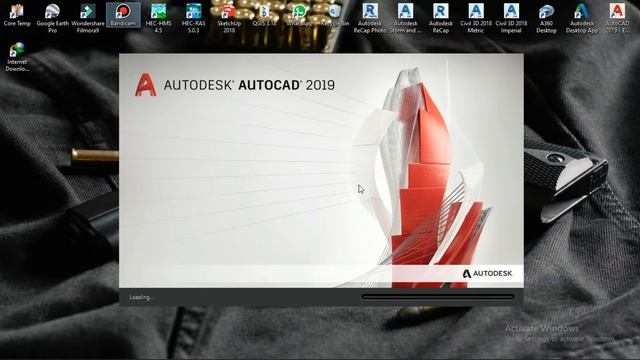Open the Civil 3D 2018 Imperial shortcut
Screen dimensions: 640x360
pyautogui.click(x=511, y=18)
